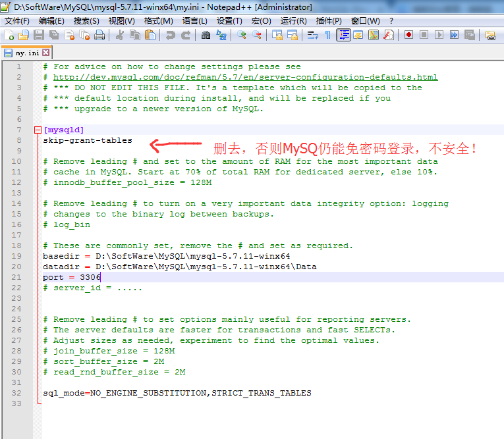504x439 pixels.
Task: Open user defined language dialog icon
Action: pos(358,35)
